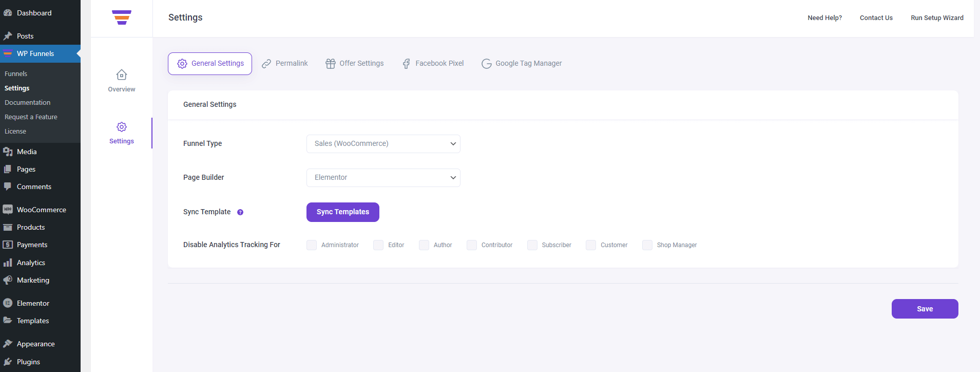
Task: Click the Appearance brush icon
Action: click(8, 344)
